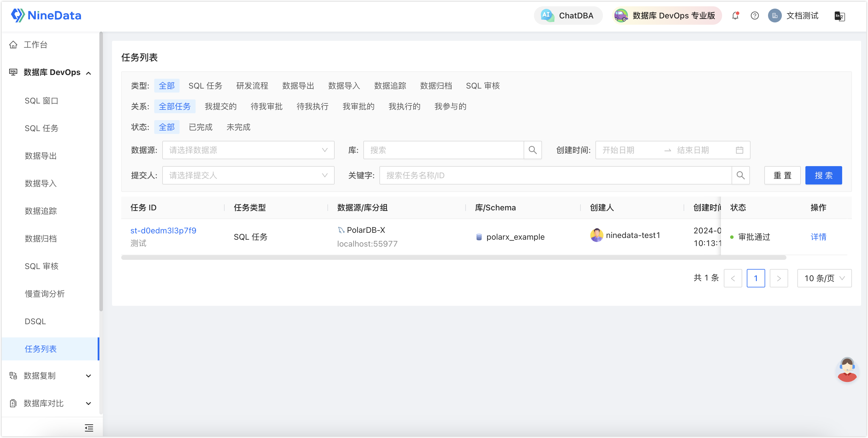Open the notification bell icon

[x=735, y=16]
